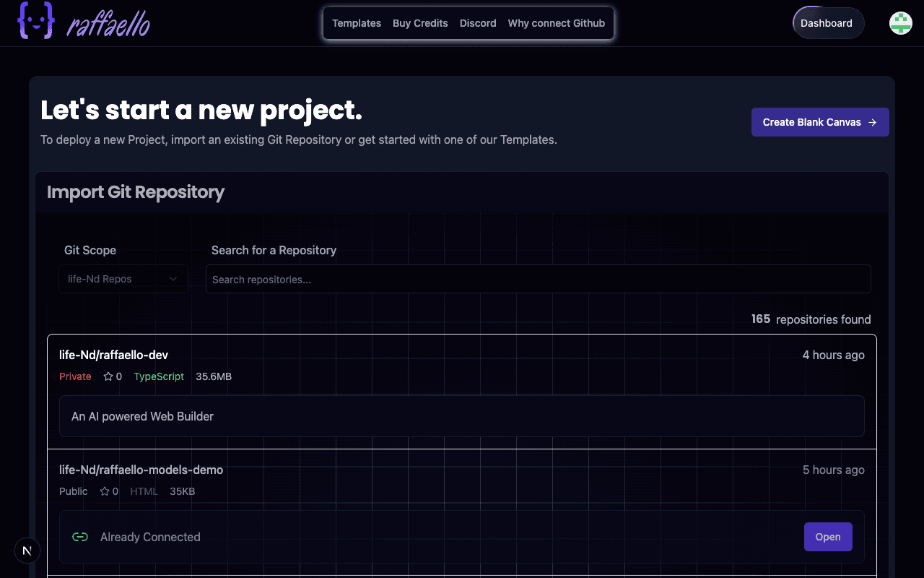Click star icon on raffaello-dev repository
The height and width of the screenshot is (578, 924).
(x=108, y=376)
